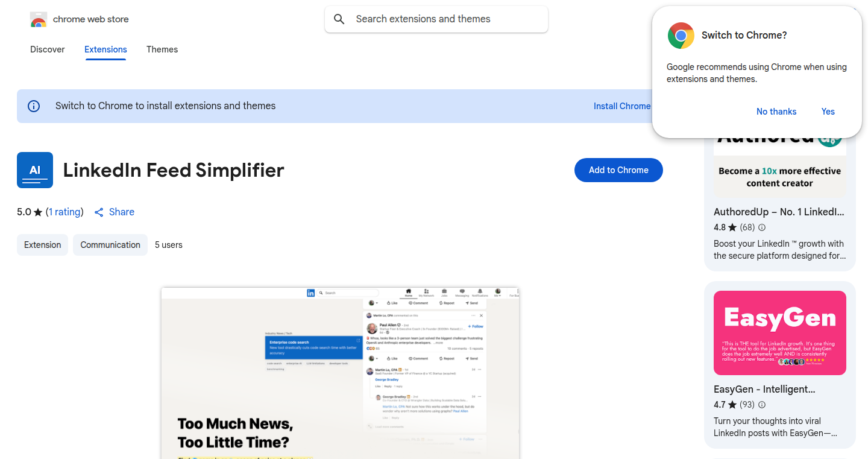The height and width of the screenshot is (459, 868).
Task: Open the Extensions tab
Action: (x=105, y=49)
